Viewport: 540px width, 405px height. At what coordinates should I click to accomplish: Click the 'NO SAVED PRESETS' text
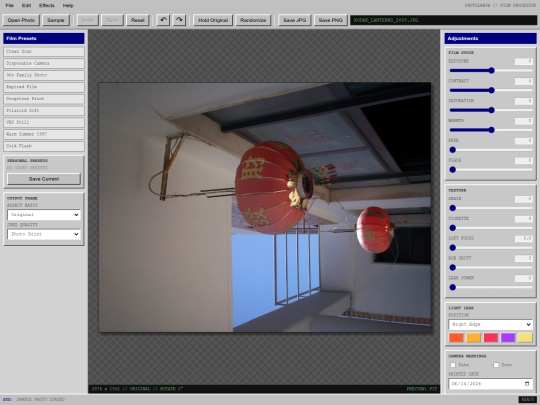pos(27,168)
